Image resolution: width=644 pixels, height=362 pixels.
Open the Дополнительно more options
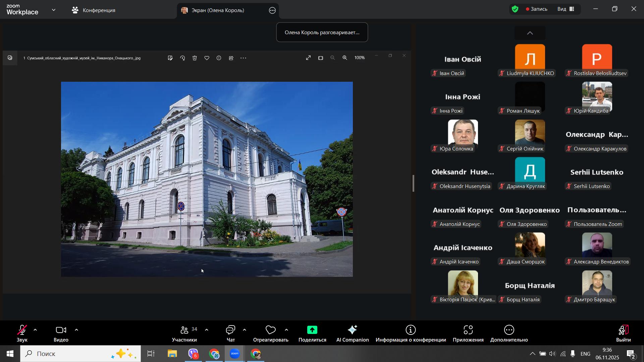pos(509,334)
